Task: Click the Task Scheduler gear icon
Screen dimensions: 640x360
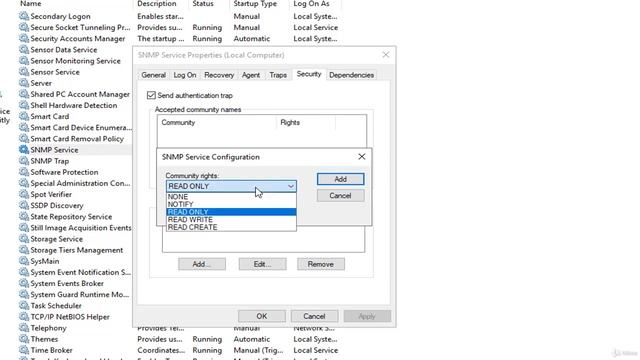Action: pyautogui.click(x=24, y=306)
